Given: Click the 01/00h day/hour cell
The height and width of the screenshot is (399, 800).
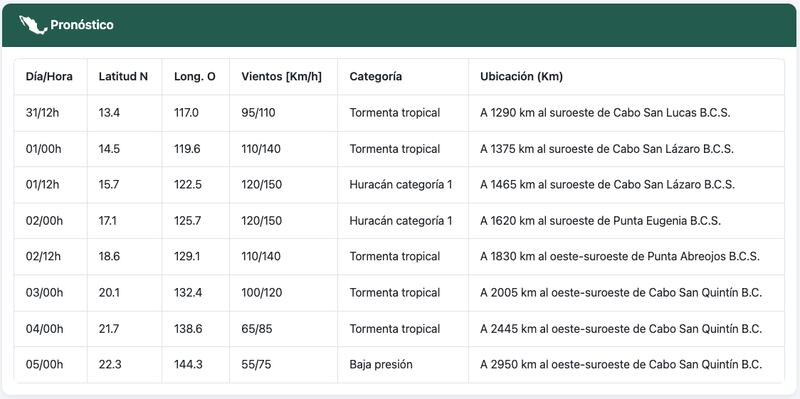Looking at the screenshot, I should 51,149.
